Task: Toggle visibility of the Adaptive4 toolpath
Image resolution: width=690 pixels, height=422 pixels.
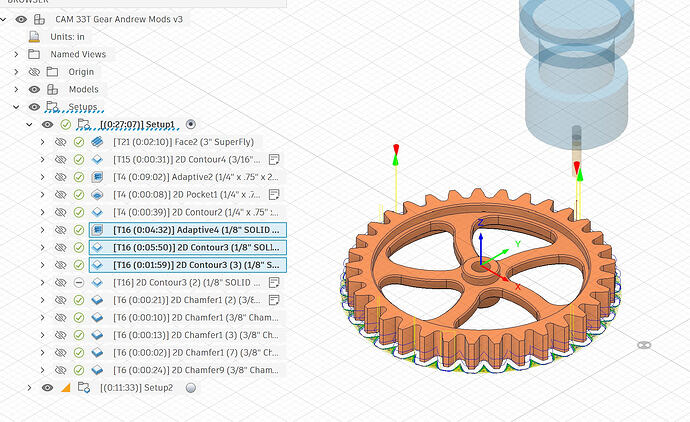Action: [x=60, y=229]
